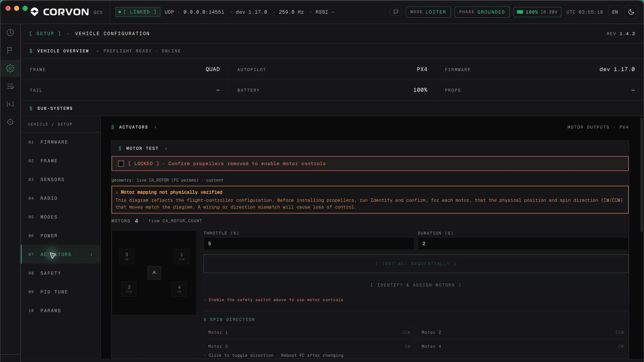
Task: Open the terminal console sidebar icon
Action: pyautogui.click(x=10, y=104)
